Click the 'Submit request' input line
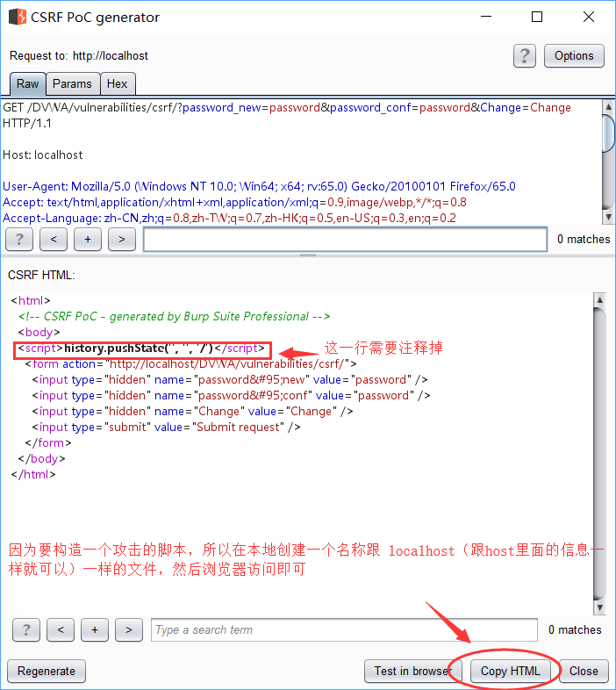This screenshot has width=616, height=690. 166,428
